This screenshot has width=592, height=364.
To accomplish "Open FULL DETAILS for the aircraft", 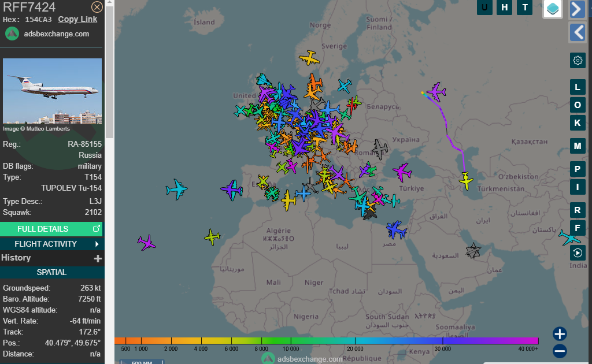I will tap(51, 229).
